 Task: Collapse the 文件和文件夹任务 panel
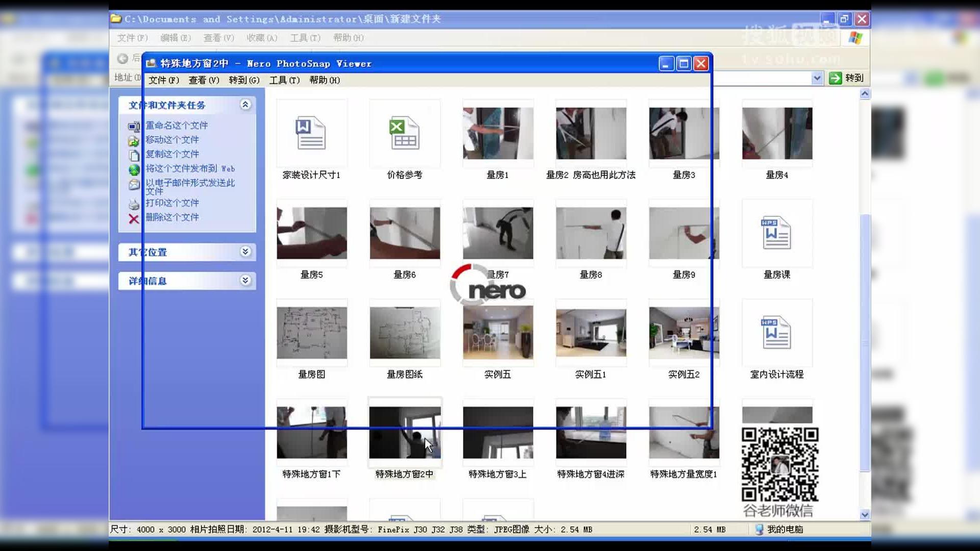pyautogui.click(x=246, y=105)
